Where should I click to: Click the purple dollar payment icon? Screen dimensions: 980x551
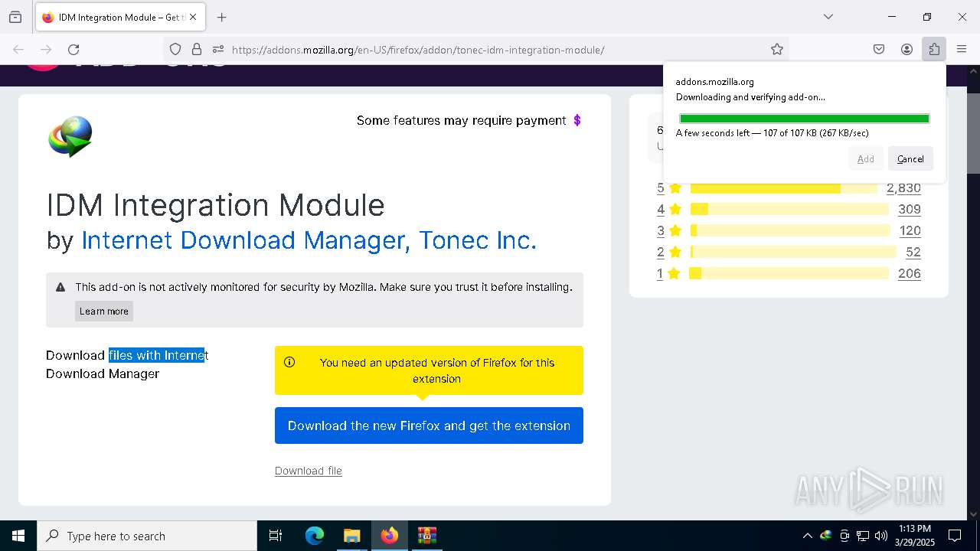coord(577,120)
